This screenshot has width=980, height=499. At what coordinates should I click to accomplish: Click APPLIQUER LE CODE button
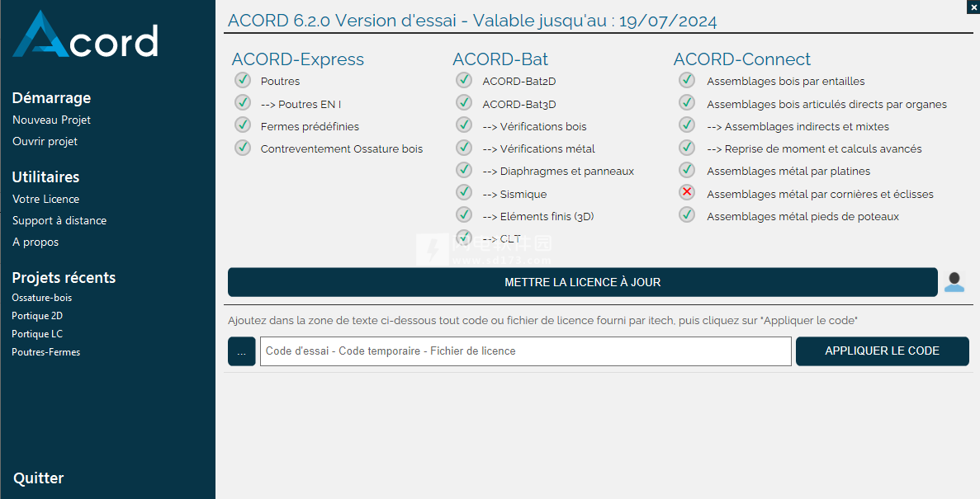(882, 351)
